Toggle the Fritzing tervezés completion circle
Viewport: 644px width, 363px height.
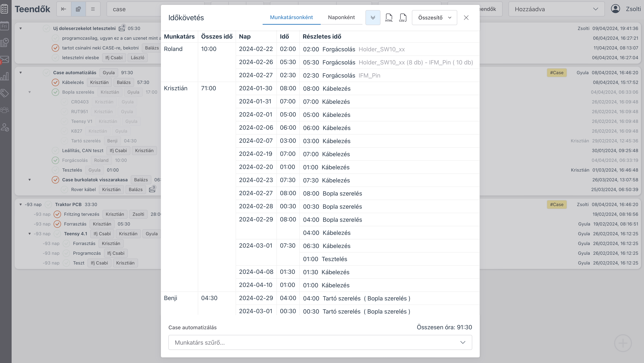57,214
